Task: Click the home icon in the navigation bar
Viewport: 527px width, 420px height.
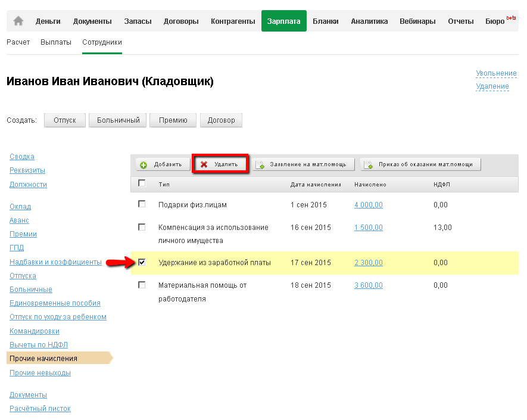Action: click(x=18, y=21)
